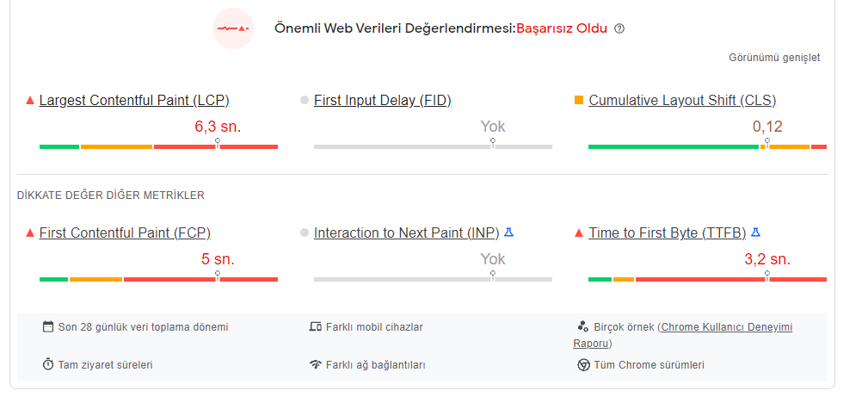Click the Chrome icon by Tüm Chrome sürümleri
Screen dimensions: 868x397
point(583,365)
